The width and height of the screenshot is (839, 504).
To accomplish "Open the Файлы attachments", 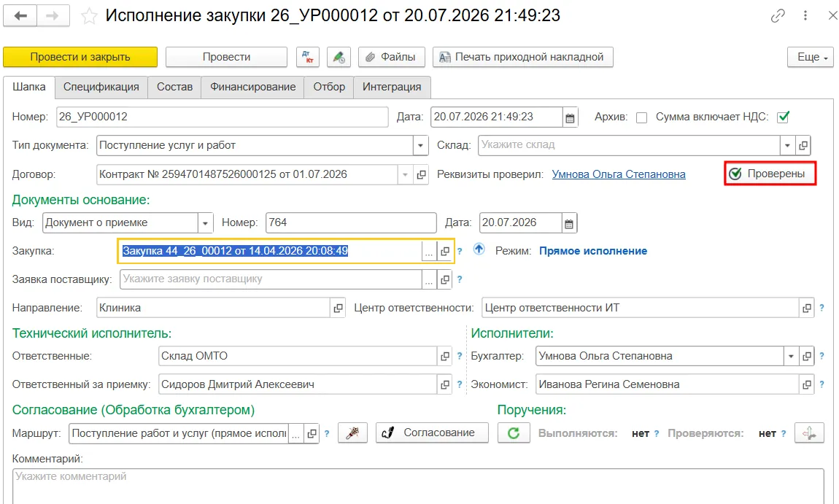I will (x=392, y=57).
